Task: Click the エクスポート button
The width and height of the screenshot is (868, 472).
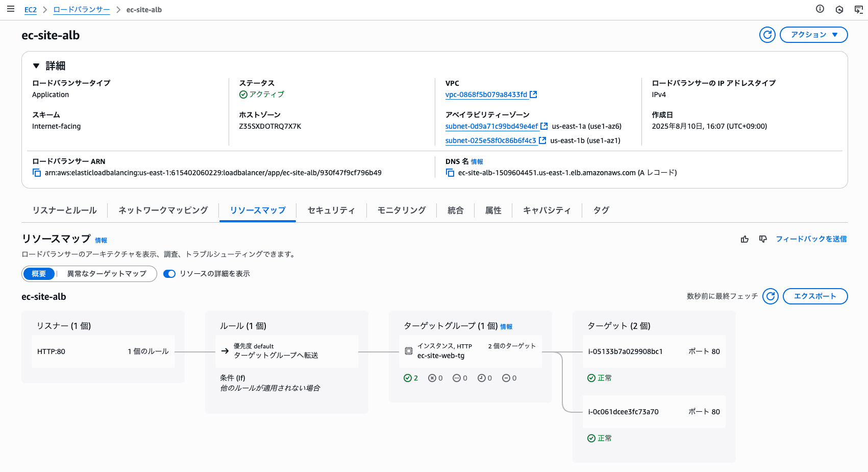Action: coord(815,296)
